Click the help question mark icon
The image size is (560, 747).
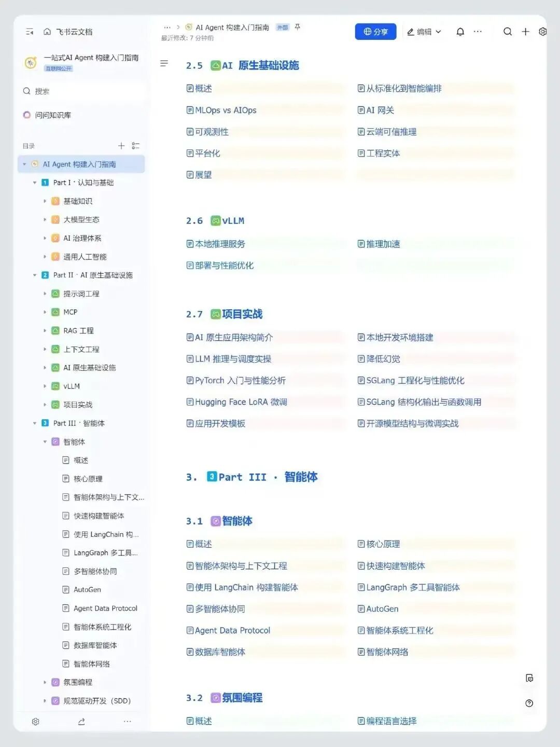tap(529, 703)
